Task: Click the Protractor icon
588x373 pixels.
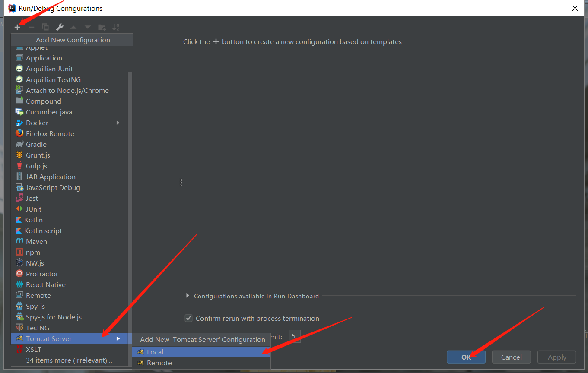Action: click(x=19, y=274)
